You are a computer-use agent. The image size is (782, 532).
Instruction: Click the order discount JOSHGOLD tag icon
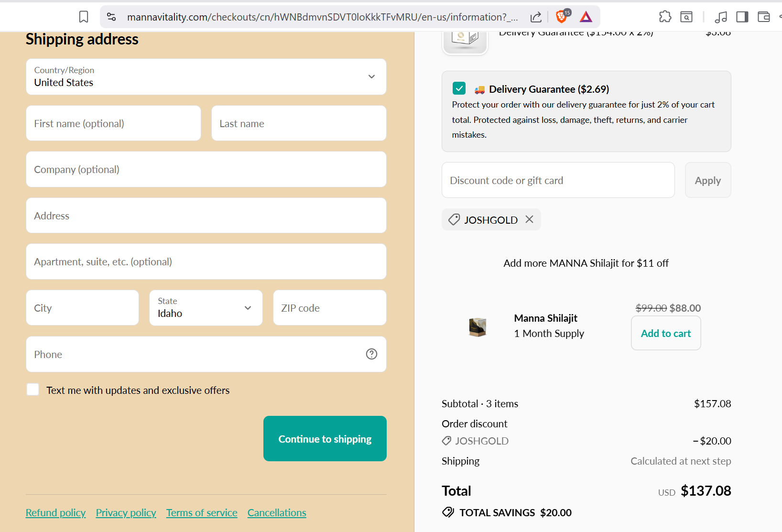coord(446,441)
